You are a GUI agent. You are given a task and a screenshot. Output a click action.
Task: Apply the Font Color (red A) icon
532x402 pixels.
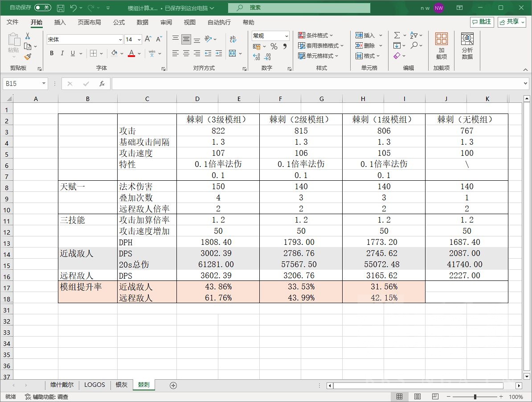point(131,53)
